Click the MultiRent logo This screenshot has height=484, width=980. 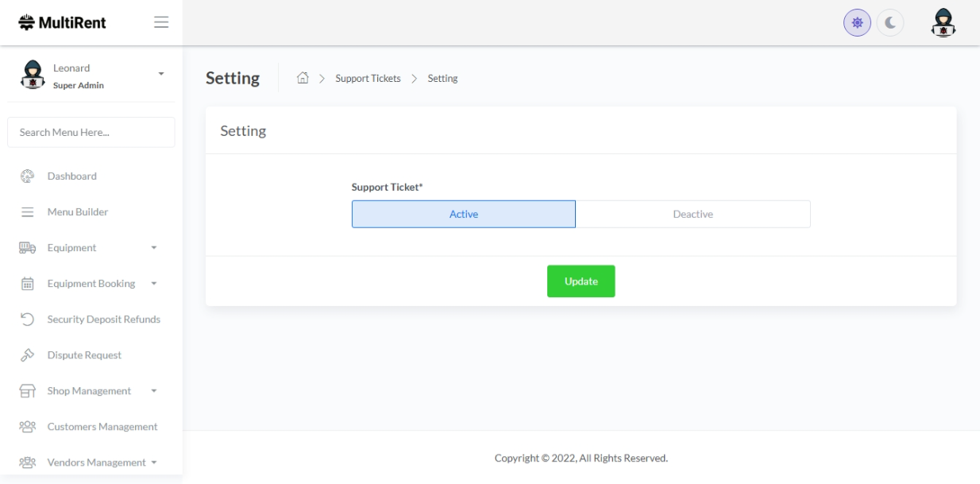[62, 23]
